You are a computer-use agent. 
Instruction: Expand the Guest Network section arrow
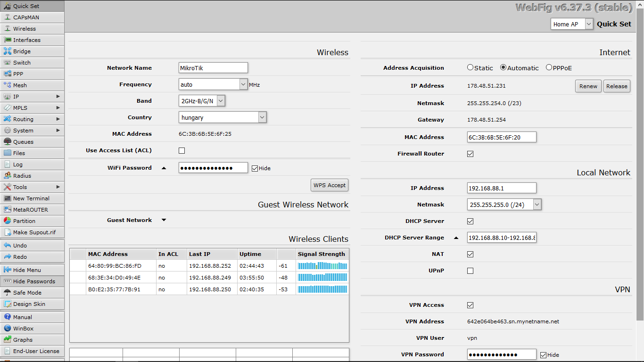[x=164, y=220]
